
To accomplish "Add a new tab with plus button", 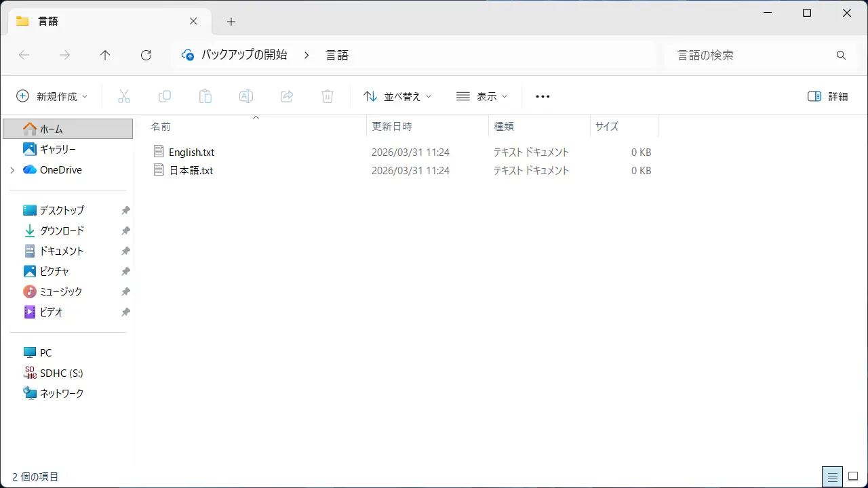I will [231, 22].
